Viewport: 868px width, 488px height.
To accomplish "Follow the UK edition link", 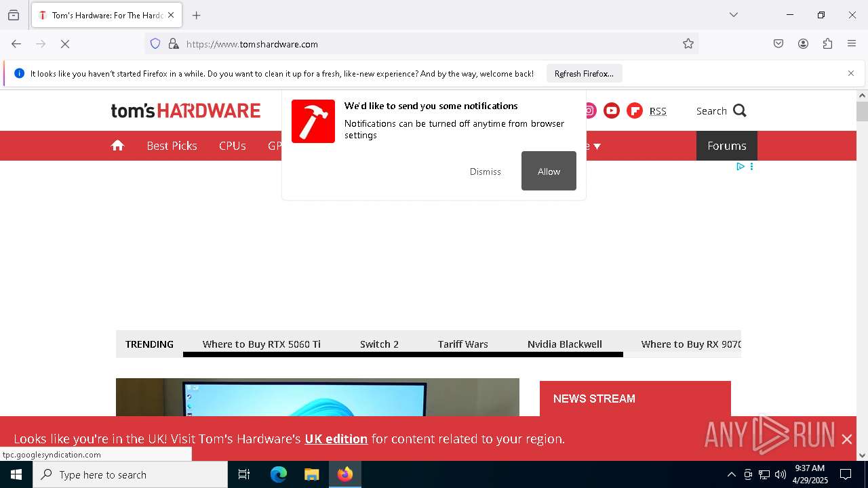I will pos(336,439).
